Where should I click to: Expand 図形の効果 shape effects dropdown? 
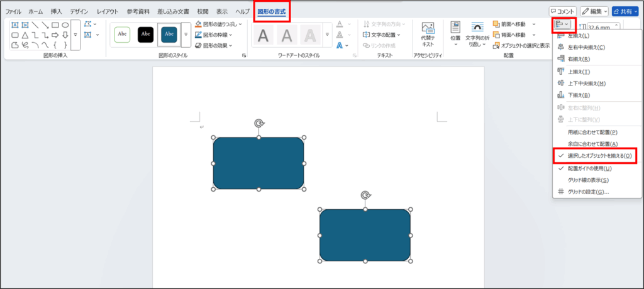(x=214, y=45)
